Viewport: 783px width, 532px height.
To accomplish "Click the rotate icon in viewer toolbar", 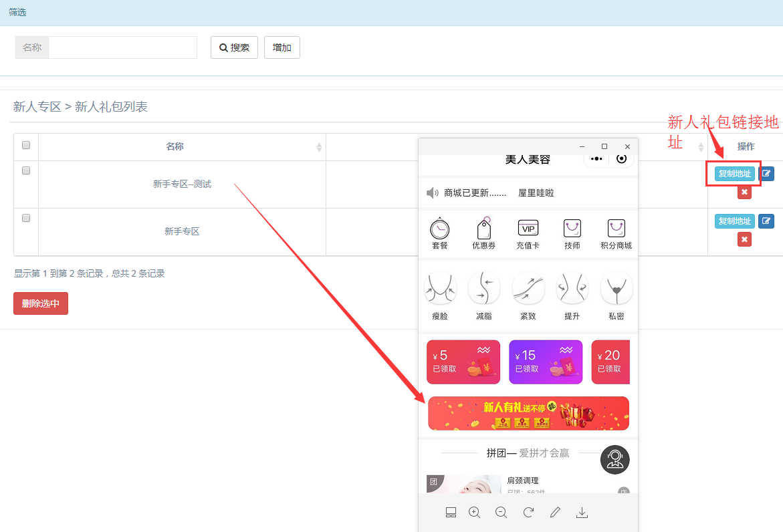I will click(x=528, y=513).
